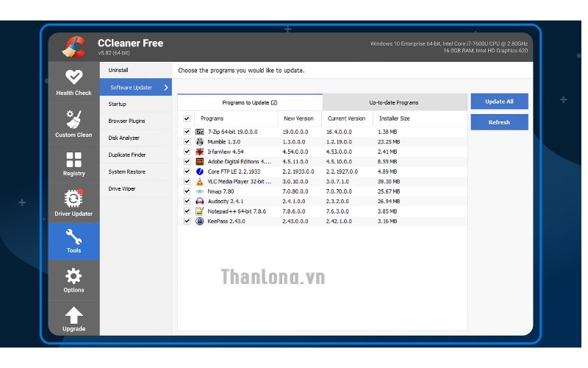Select the Audacity 2.4.1 program row
The height and width of the screenshot is (368, 588).
coord(226,201)
